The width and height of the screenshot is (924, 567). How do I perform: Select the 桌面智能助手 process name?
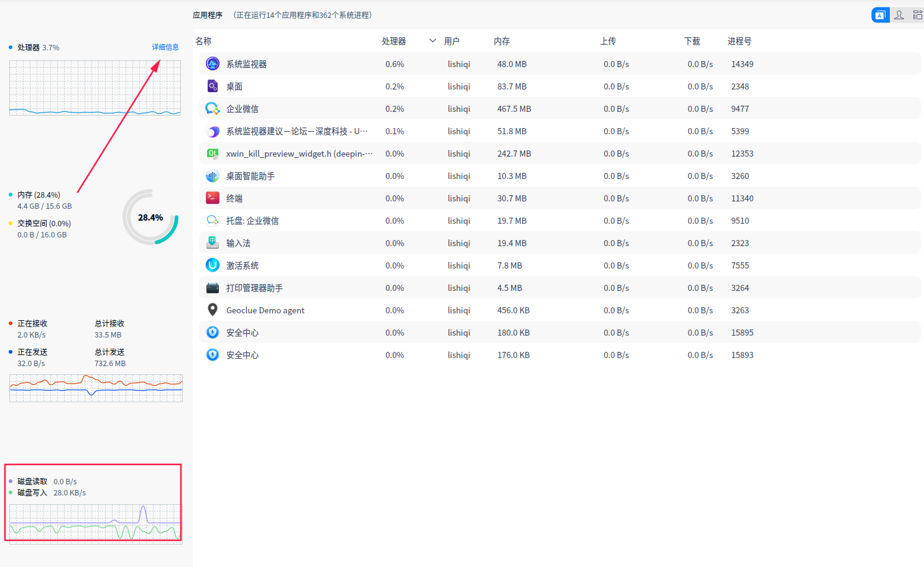pyautogui.click(x=251, y=176)
